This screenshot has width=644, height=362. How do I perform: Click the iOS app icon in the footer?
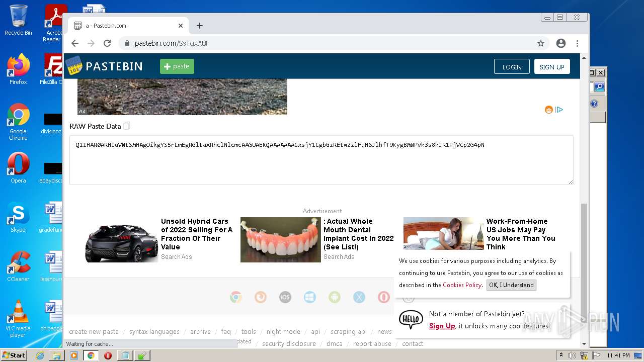tap(285, 297)
